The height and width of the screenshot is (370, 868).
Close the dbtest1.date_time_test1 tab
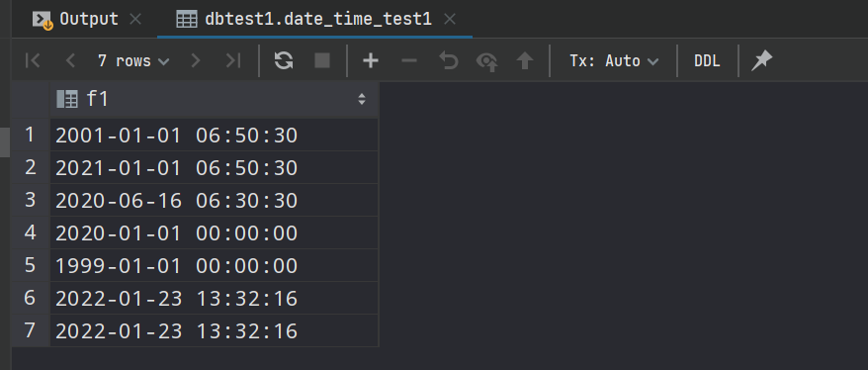[450, 20]
